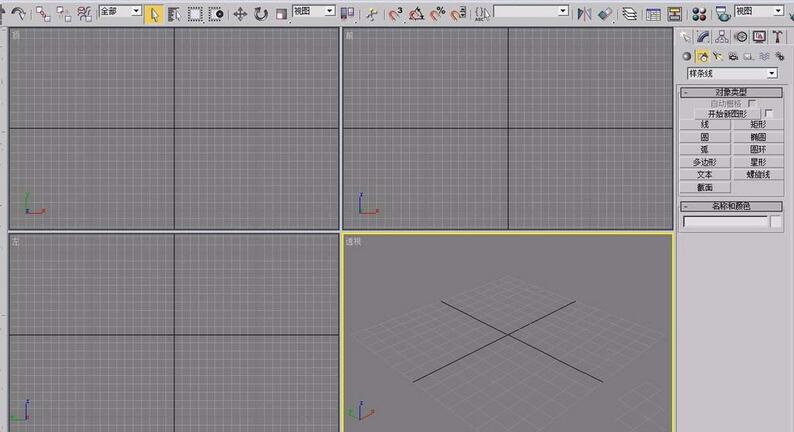The width and height of the screenshot is (794, 432).
Task: Select the Systems gears category icon
Action: point(780,56)
